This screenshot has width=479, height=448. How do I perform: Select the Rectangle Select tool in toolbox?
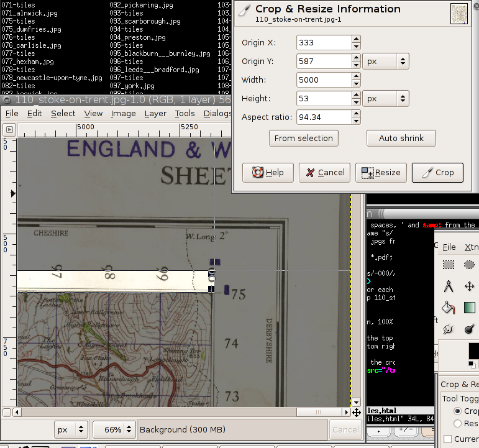tap(449, 265)
